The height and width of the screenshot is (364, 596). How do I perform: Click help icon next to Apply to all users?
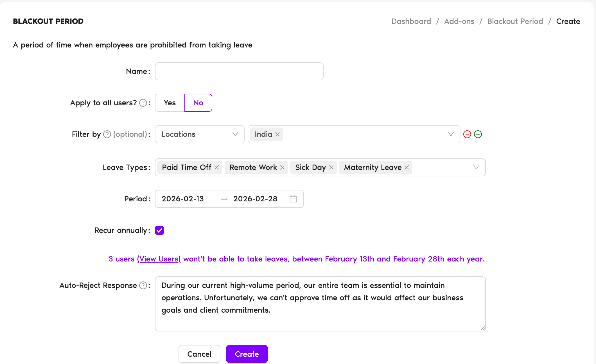[x=143, y=103]
